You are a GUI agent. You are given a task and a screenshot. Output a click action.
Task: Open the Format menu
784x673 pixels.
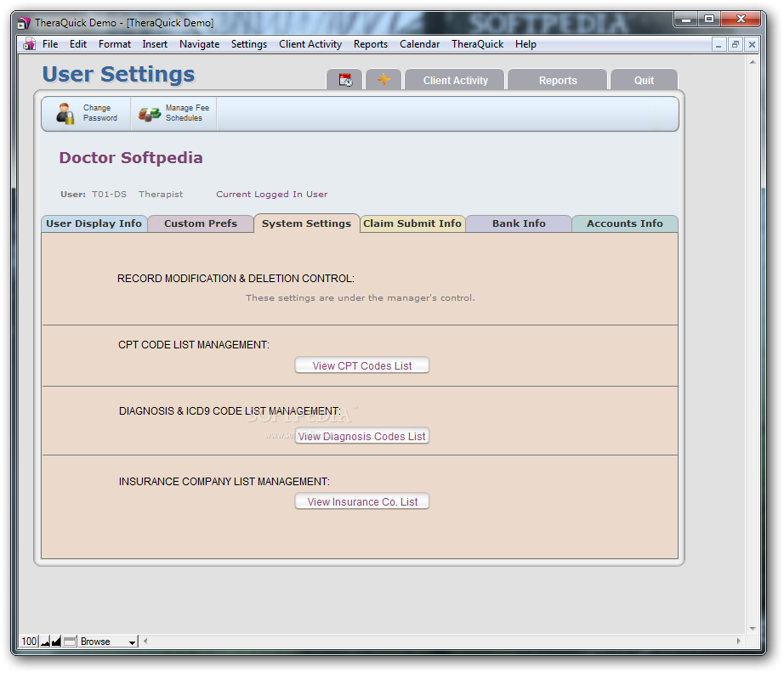115,44
